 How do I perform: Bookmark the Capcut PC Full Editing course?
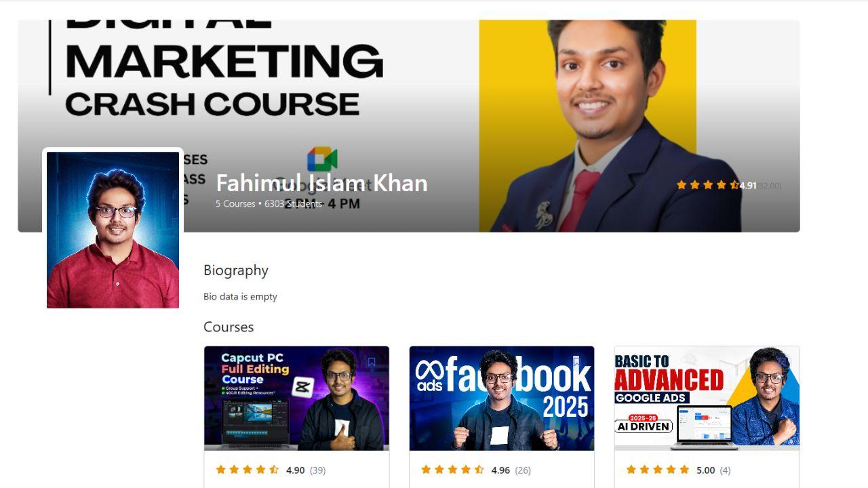coord(372,363)
